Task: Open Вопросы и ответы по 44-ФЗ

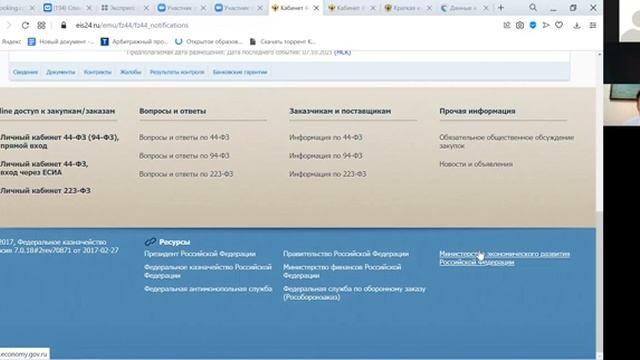Action: (184, 138)
